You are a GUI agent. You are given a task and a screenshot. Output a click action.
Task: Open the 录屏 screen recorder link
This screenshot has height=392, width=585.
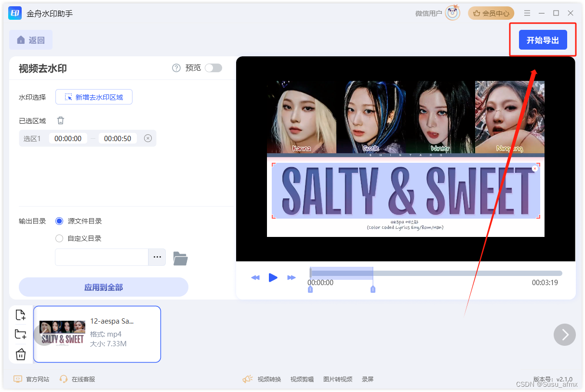(x=368, y=379)
